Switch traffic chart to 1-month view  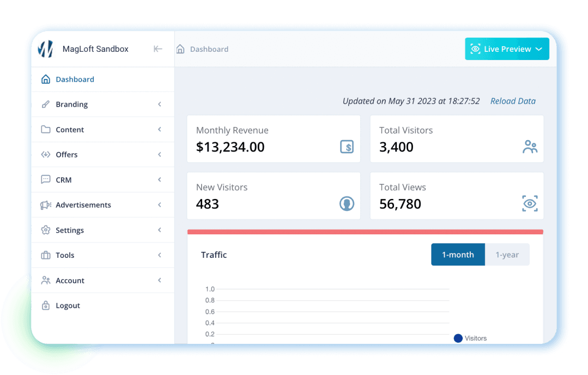point(458,255)
